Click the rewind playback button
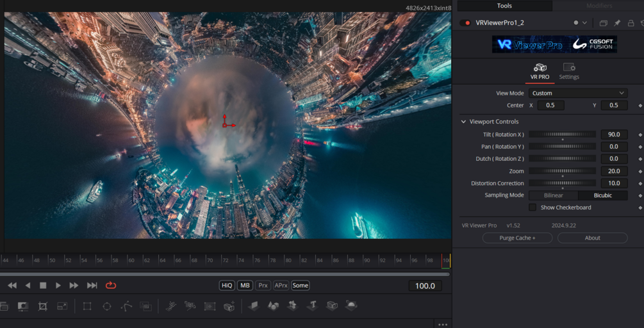The image size is (644, 328). click(x=12, y=285)
